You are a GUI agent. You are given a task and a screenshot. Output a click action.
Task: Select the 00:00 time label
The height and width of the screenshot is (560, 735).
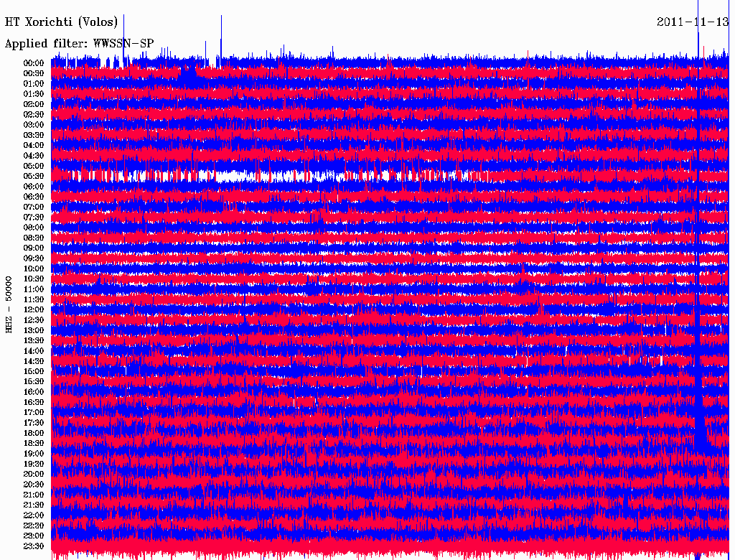(x=34, y=63)
